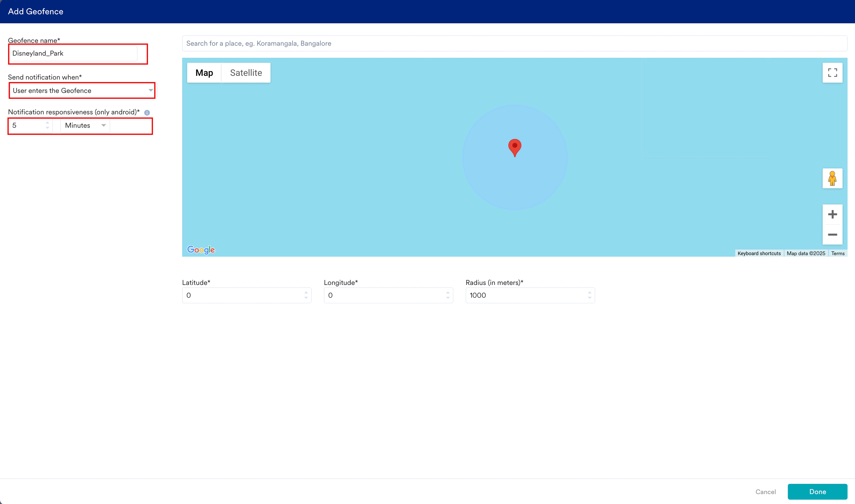Click the Google logo on map
The height and width of the screenshot is (504, 855).
click(201, 250)
